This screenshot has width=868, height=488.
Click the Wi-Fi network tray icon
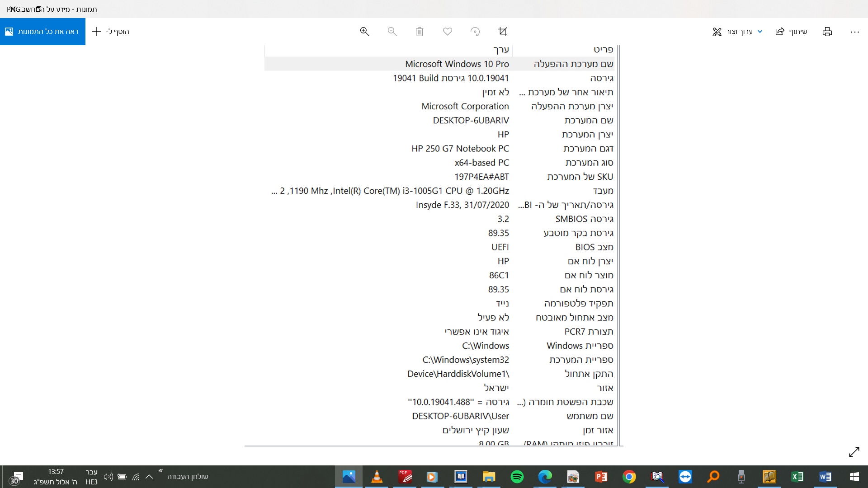coord(136,477)
